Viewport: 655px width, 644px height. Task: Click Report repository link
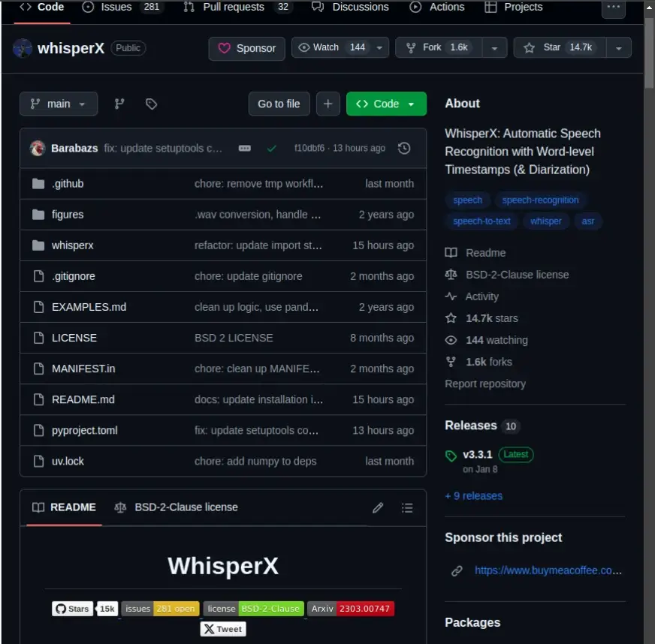tap(485, 384)
